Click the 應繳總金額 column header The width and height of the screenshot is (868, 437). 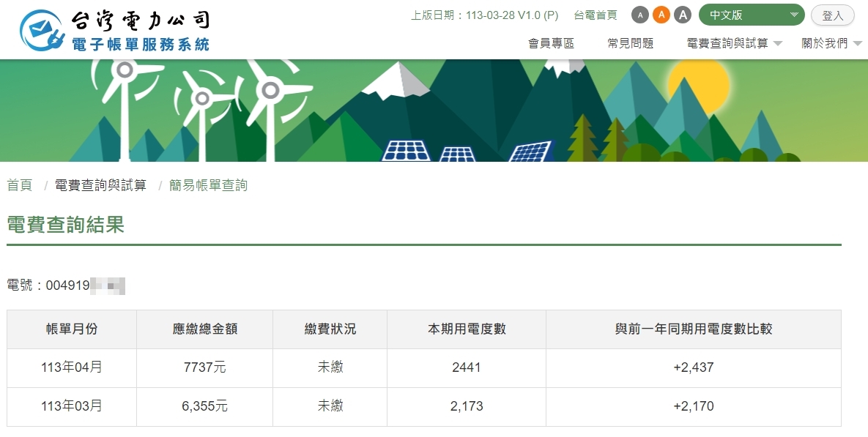point(204,329)
